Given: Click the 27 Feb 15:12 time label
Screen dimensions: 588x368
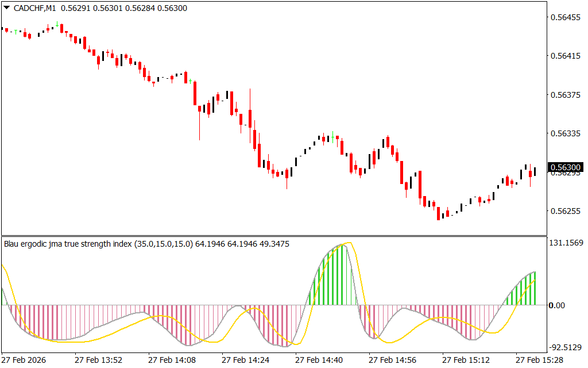Looking at the screenshot, I should pos(466,360).
